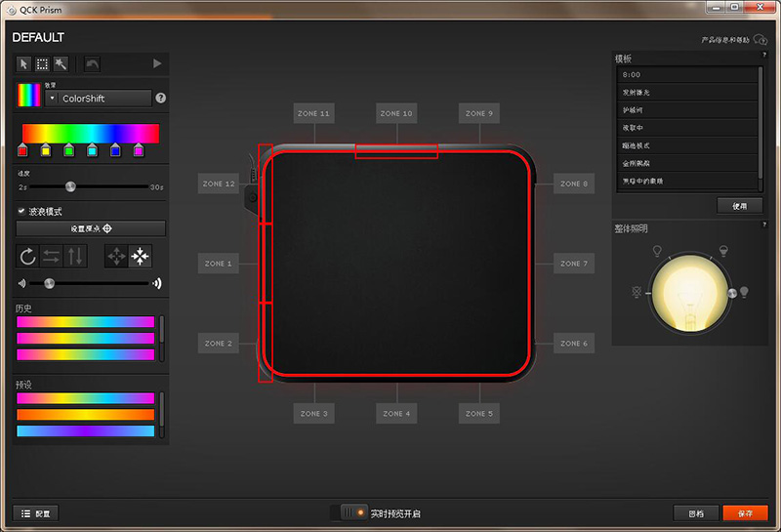Select the ZONE 11 label
The height and width of the screenshot is (532, 781).
[x=313, y=113]
